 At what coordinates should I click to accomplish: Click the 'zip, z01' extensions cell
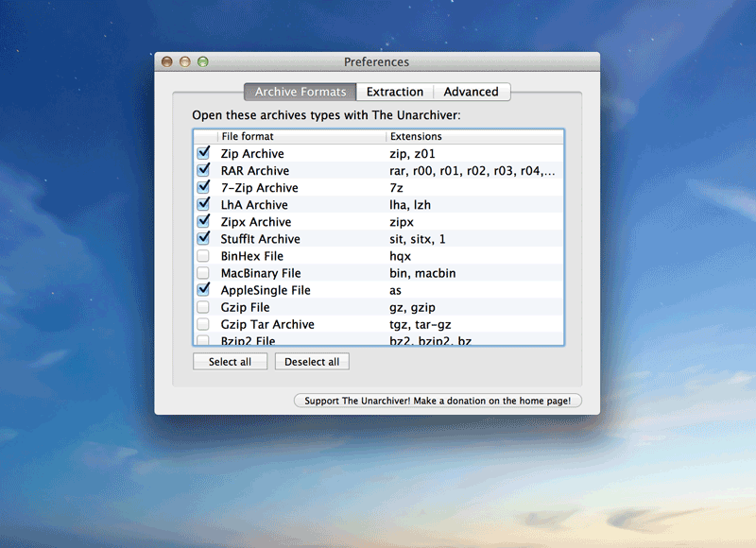(x=412, y=154)
